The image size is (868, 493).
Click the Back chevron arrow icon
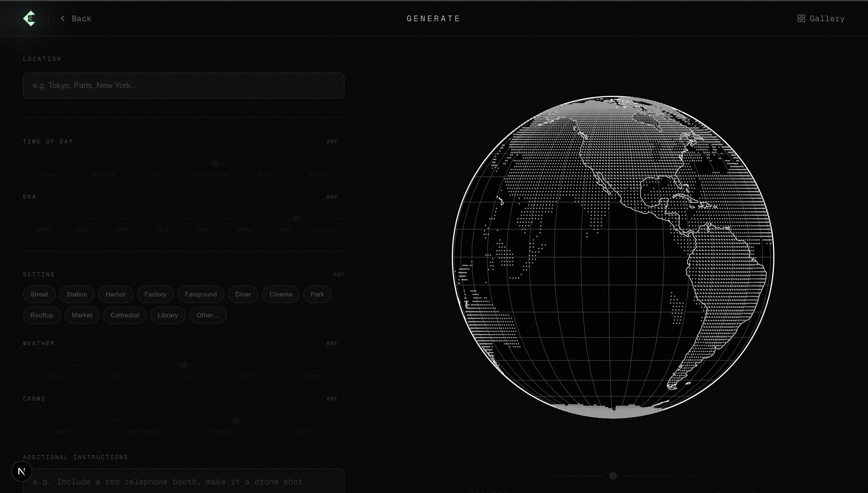coord(63,18)
